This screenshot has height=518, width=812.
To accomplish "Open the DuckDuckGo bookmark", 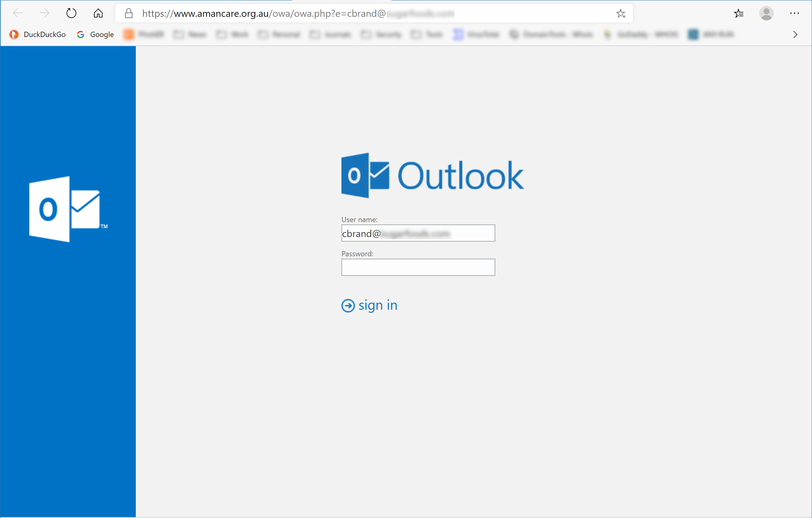I will click(x=38, y=35).
